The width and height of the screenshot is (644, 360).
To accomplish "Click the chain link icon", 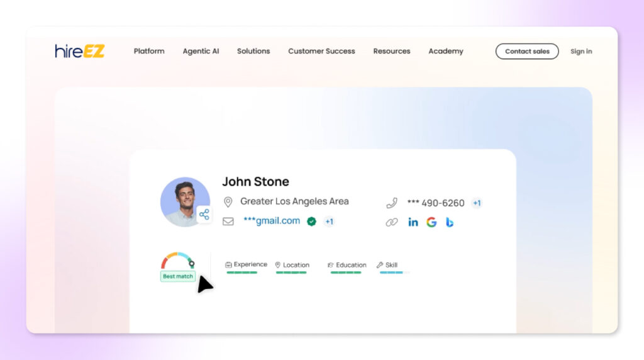I will [392, 222].
